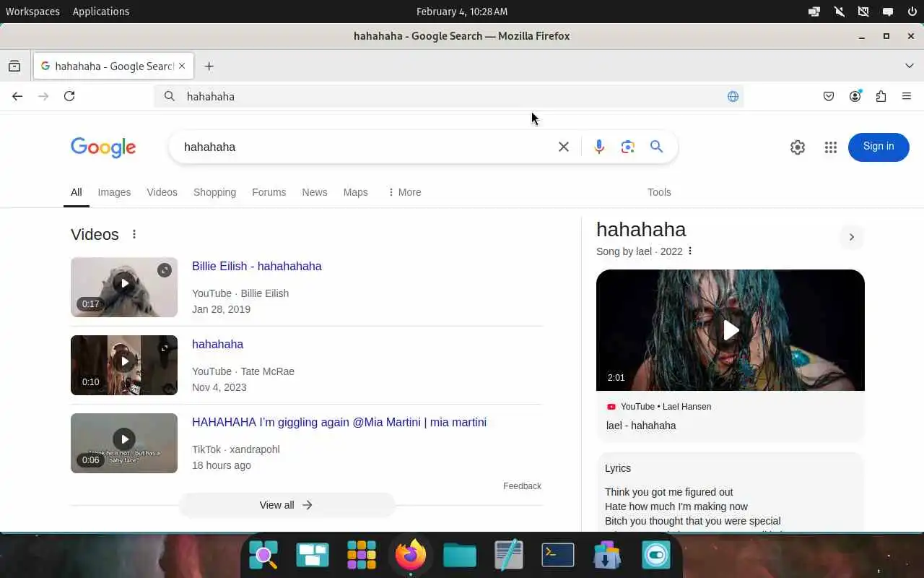Start a voice search with microphone
Viewport: 924px width, 578px height.
pyautogui.click(x=598, y=147)
